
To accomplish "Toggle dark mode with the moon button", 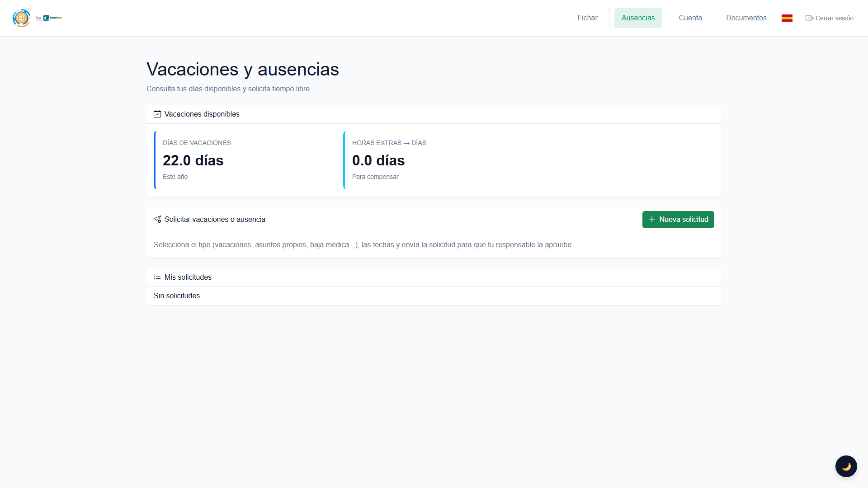I will [846, 466].
